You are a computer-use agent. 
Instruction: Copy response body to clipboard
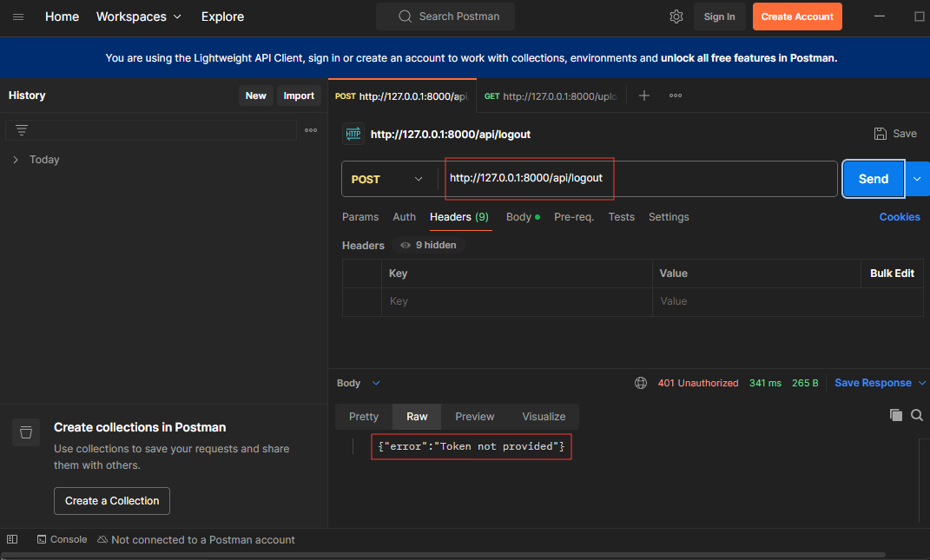click(896, 416)
